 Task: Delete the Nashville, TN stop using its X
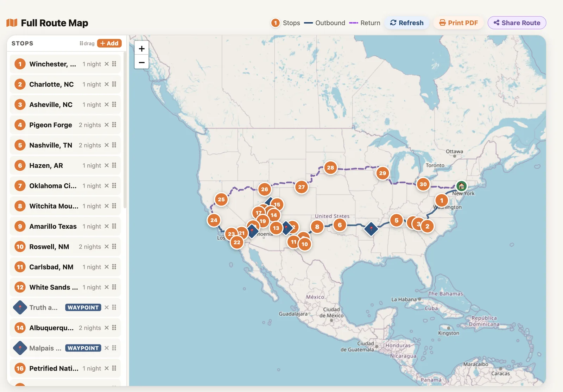[x=107, y=145]
